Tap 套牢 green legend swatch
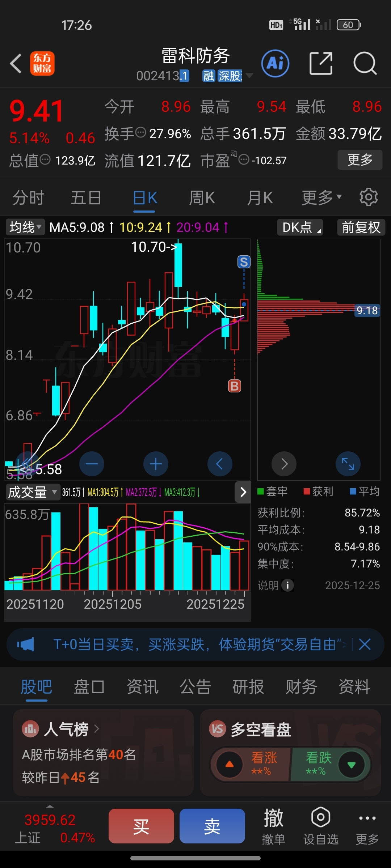 coord(260,491)
